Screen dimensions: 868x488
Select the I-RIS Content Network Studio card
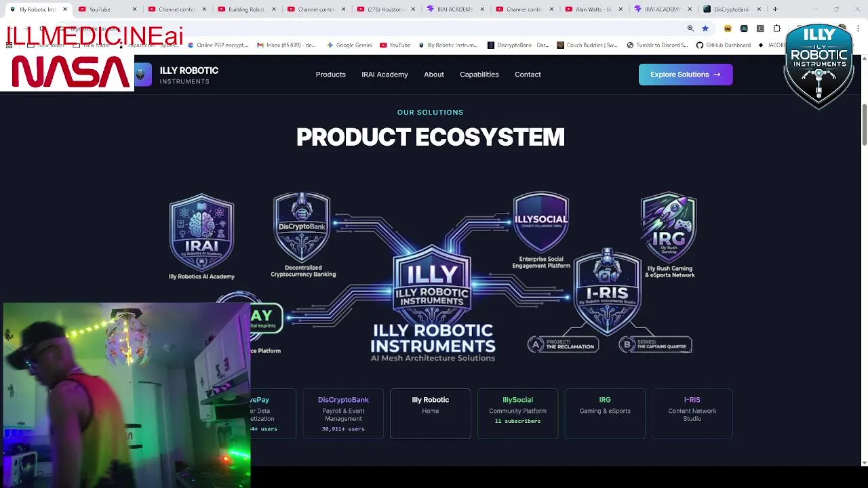pos(692,413)
